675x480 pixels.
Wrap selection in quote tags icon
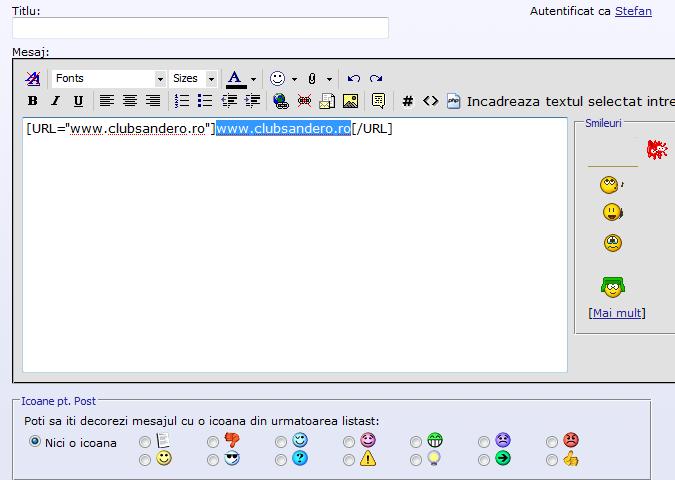click(x=378, y=101)
